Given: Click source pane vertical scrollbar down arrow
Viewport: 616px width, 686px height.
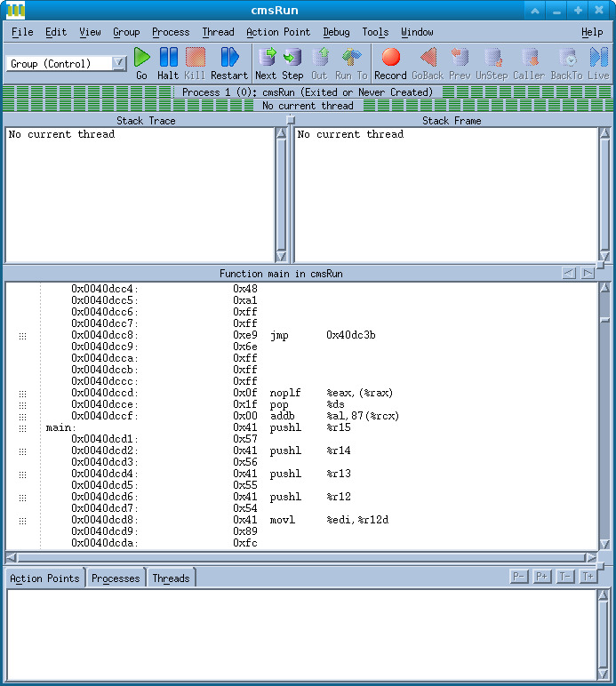Looking at the screenshot, I should tap(604, 544).
